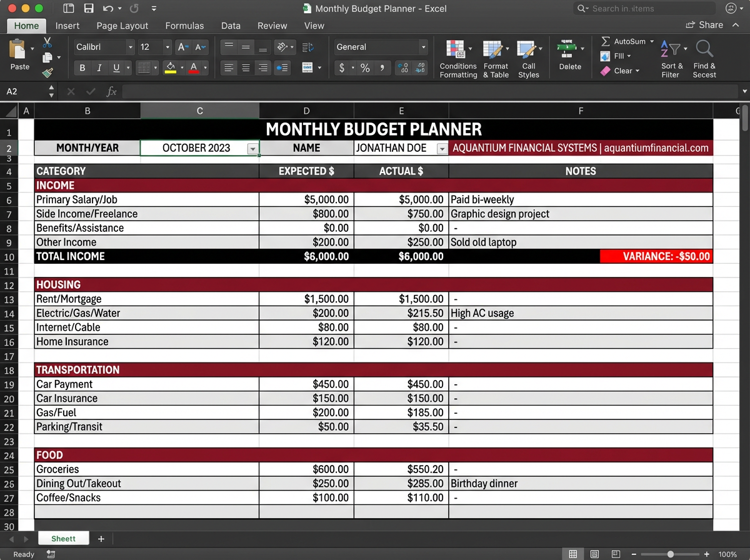Open the OCTOBER 2023 month dropdown
Viewport: 750px width, 560px height.
click(x=252, y=148)
